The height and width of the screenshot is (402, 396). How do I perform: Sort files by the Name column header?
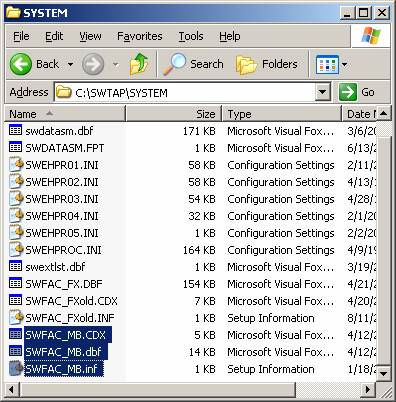(65, 114)
